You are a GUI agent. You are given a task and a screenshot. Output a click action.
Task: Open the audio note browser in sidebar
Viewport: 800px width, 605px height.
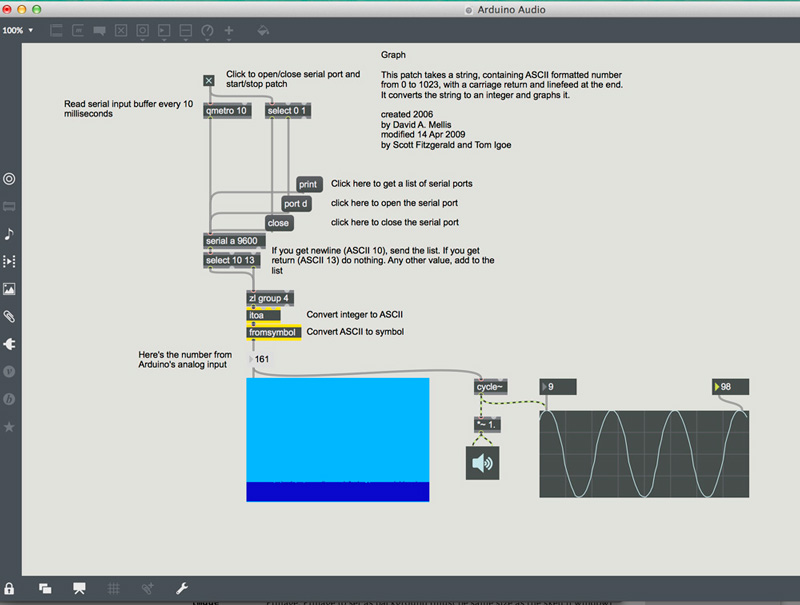[x=9, y=234]
